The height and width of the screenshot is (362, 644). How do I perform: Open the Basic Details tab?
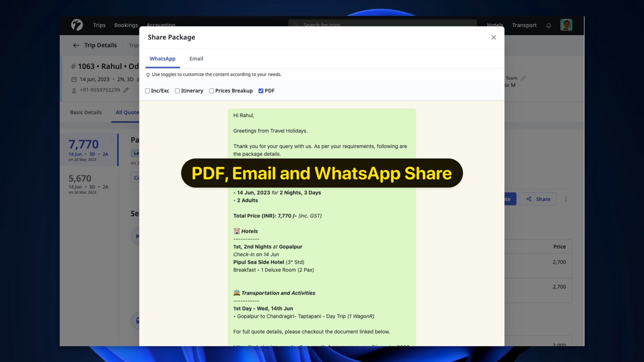86,112
